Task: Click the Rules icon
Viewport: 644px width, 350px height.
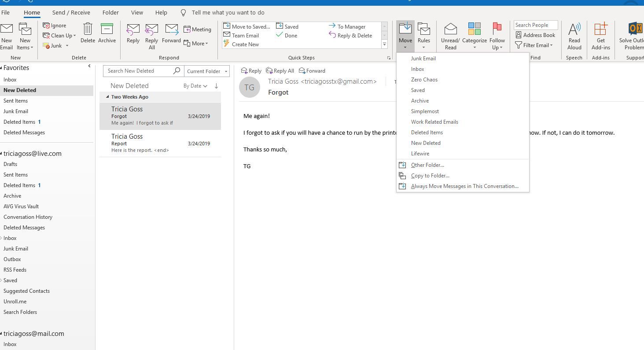Action: (x=423, y=29)
